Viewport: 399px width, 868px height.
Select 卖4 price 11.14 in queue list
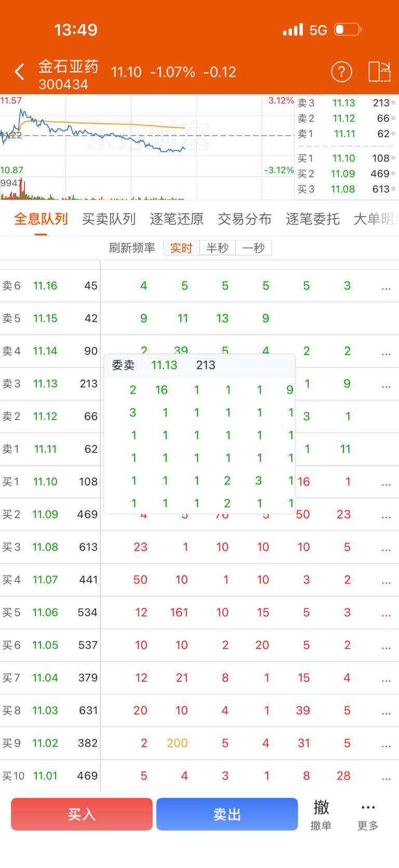pyautogui.click(x=45, y=351)
